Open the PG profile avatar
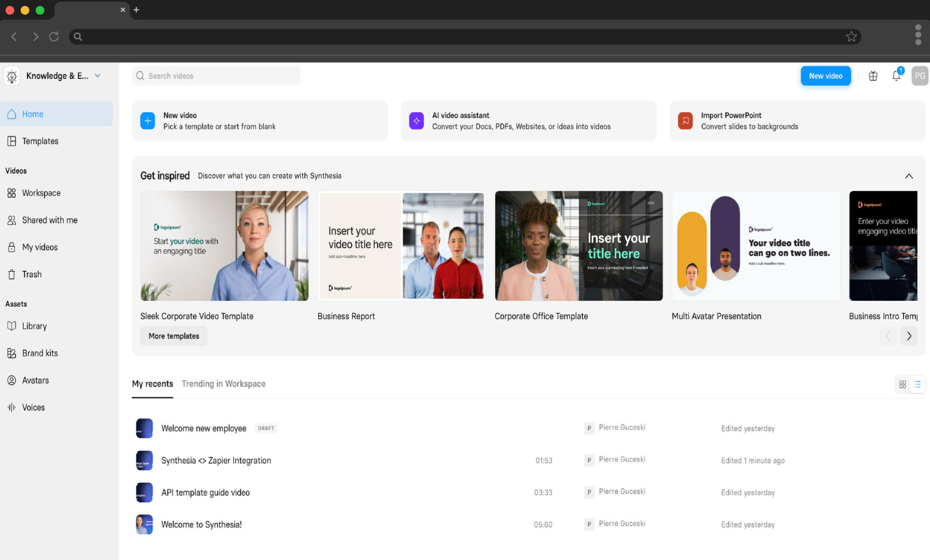This screenshot has height=560, width=930. 920,76
